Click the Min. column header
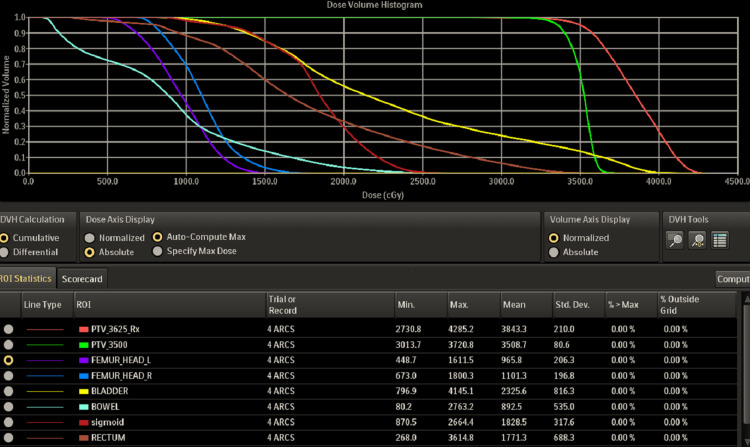The width and height of the screenshot is (750, 447). (x=421, y=305)
